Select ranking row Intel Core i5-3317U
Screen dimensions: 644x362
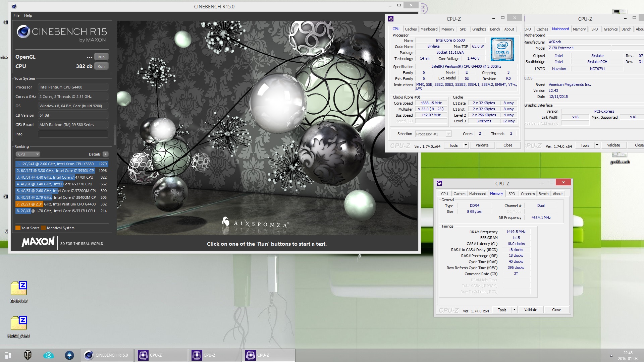click(x=62, y=211)
